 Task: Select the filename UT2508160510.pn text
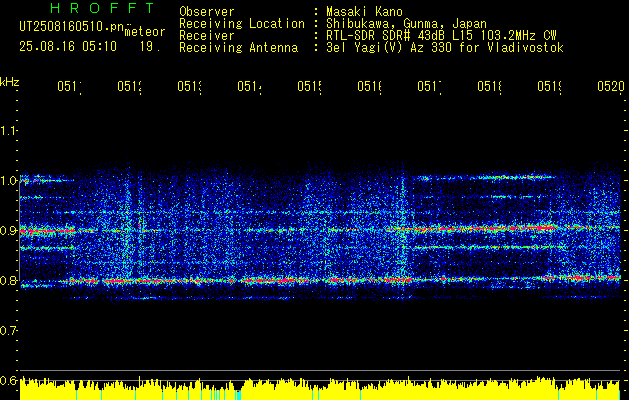pyautogui.click(x=71, y=26)
